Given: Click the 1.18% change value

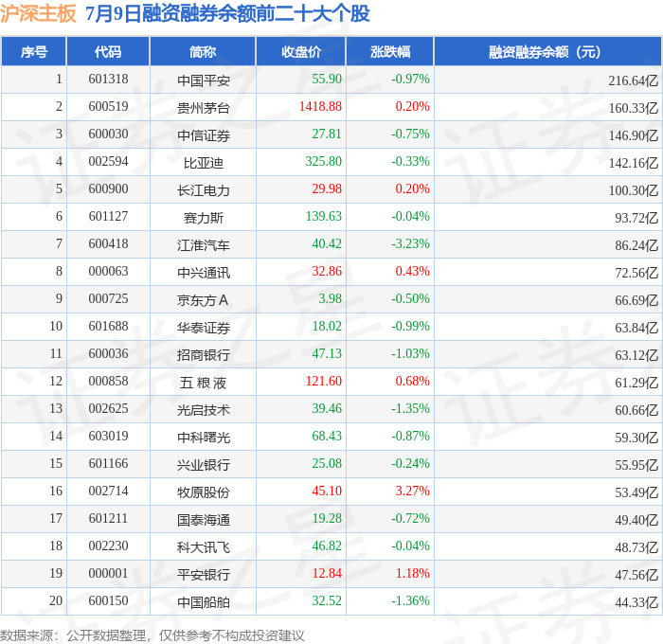Looking at the screenshot, I should point(413,573).
